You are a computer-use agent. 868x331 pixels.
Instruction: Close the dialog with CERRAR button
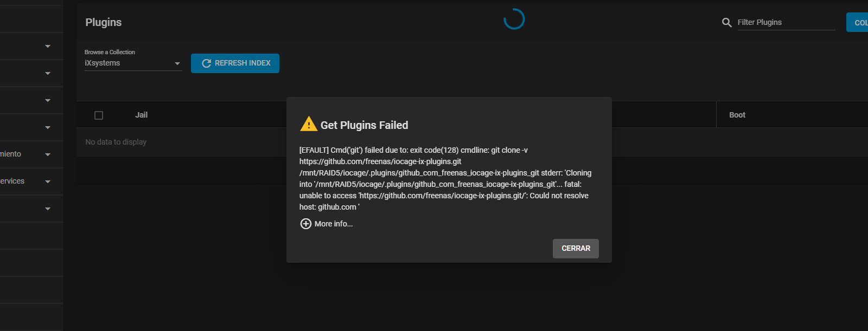(576, 249)
